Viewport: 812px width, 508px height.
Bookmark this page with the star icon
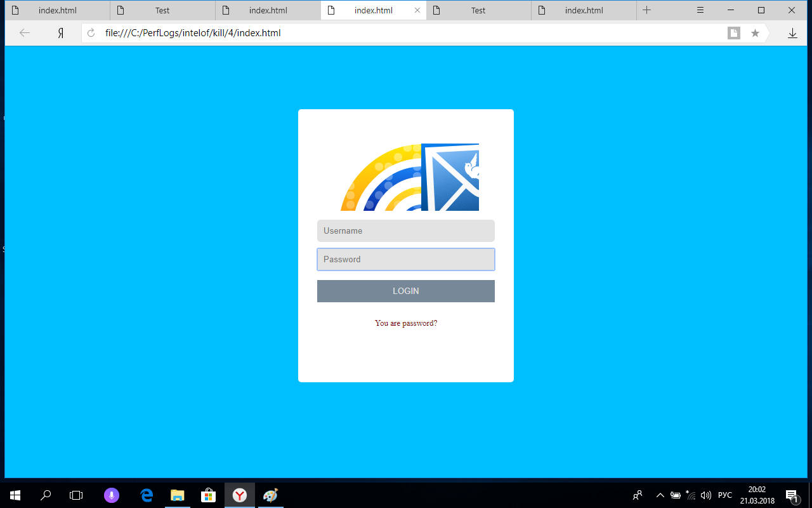tap(755, 33)
